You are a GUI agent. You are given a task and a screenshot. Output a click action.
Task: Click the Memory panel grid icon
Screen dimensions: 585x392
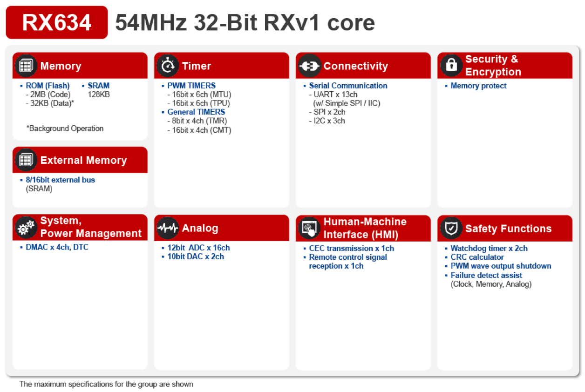[26, 65]
